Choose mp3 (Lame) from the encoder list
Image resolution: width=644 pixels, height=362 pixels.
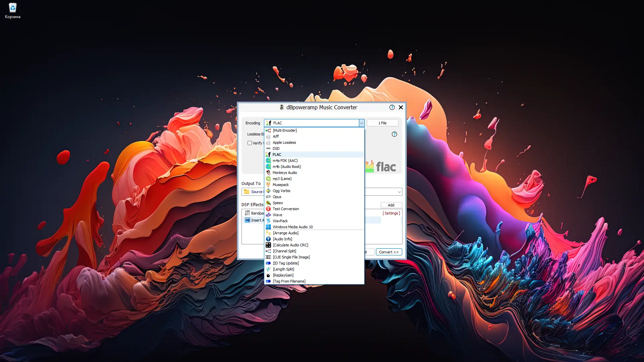[282, 179]
